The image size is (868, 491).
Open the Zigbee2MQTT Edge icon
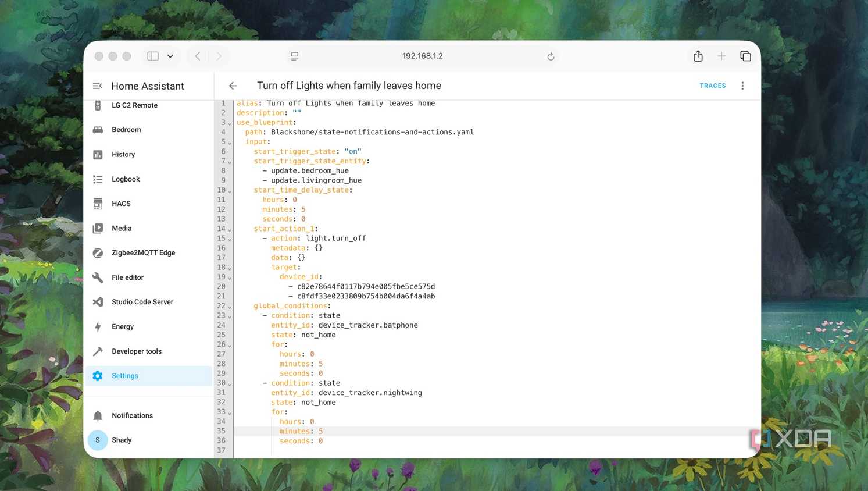pyautogui.click(x=98, y=253)
